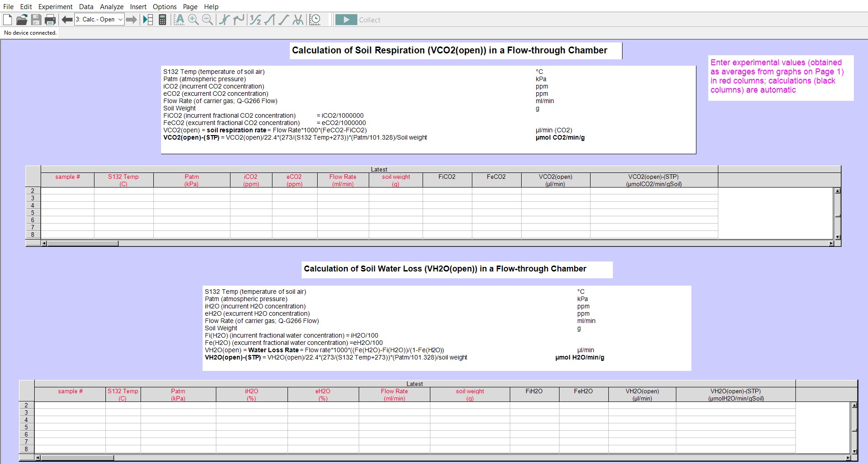Click the left arrow of the CO2 table's horizontal scrollbar

pyautogui.click(x=44, y=244)
